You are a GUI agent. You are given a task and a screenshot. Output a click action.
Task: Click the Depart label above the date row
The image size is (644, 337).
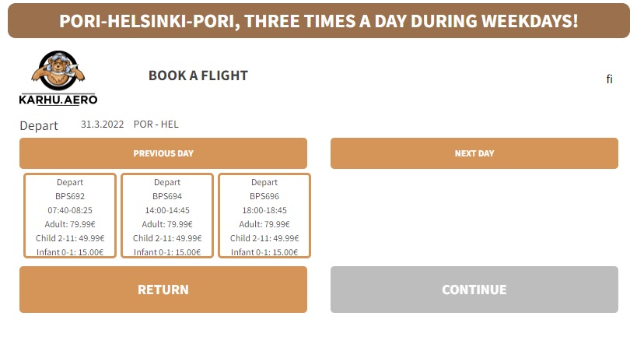39,125
